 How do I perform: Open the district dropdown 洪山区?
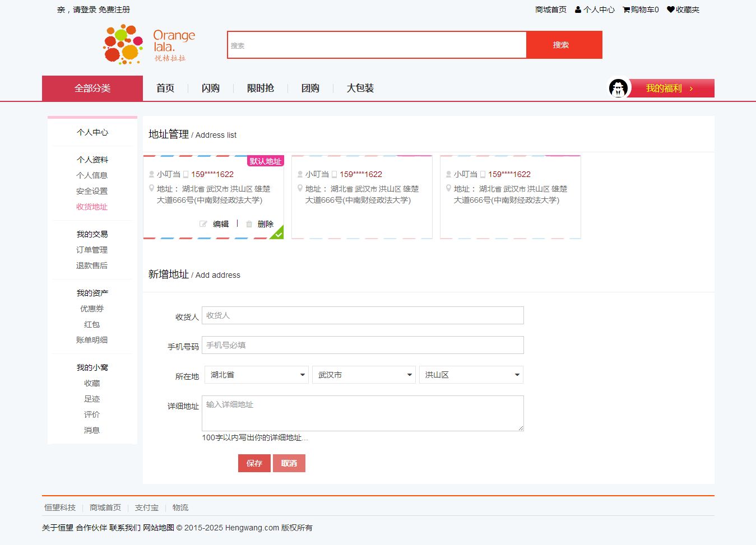coord(471,375)
